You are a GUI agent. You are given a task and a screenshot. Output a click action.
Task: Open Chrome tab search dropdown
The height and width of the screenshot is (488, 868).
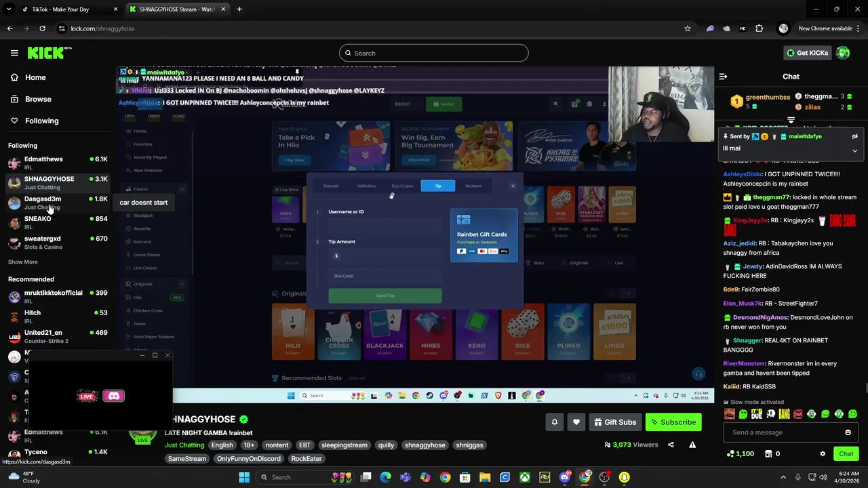9,9
